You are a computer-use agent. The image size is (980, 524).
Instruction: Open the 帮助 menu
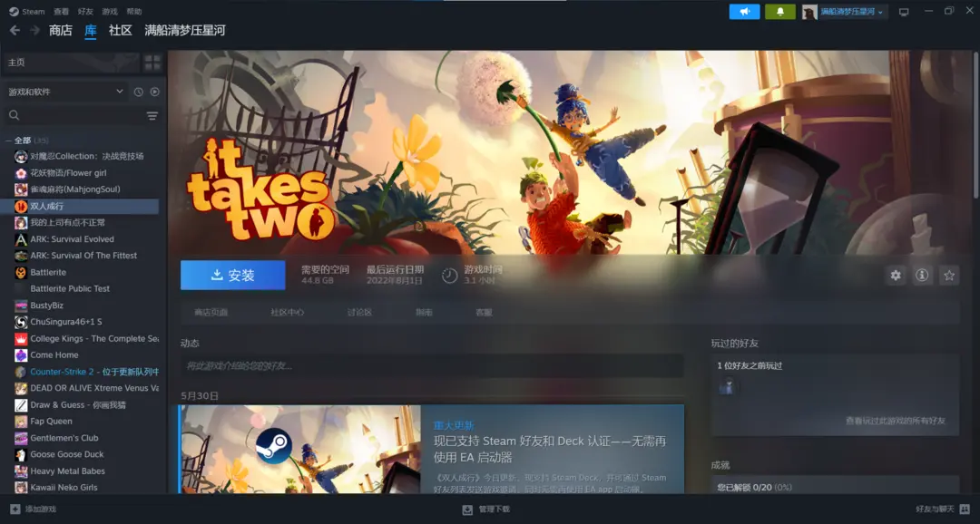click(133, 11)
